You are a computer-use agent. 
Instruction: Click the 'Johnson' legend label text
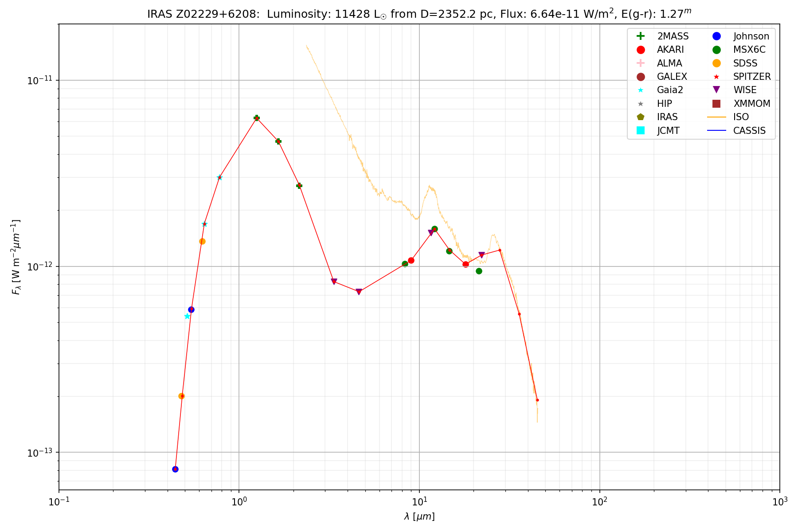tap(751, 36)
